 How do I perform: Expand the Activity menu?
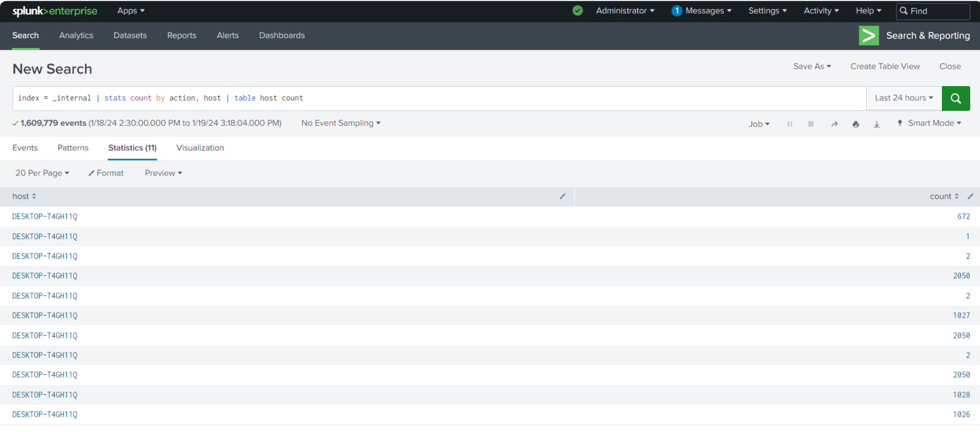(821, 11)
